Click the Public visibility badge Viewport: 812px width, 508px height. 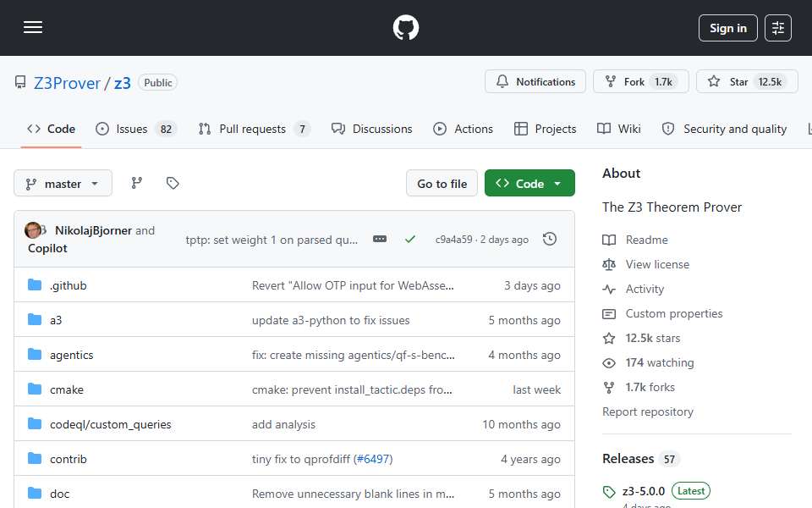click(x=158, y=83)
